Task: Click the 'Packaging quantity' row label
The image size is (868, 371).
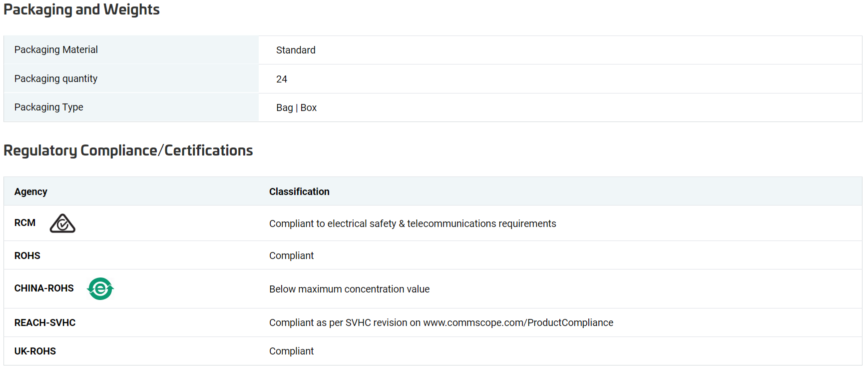Action: click(56, 78)
